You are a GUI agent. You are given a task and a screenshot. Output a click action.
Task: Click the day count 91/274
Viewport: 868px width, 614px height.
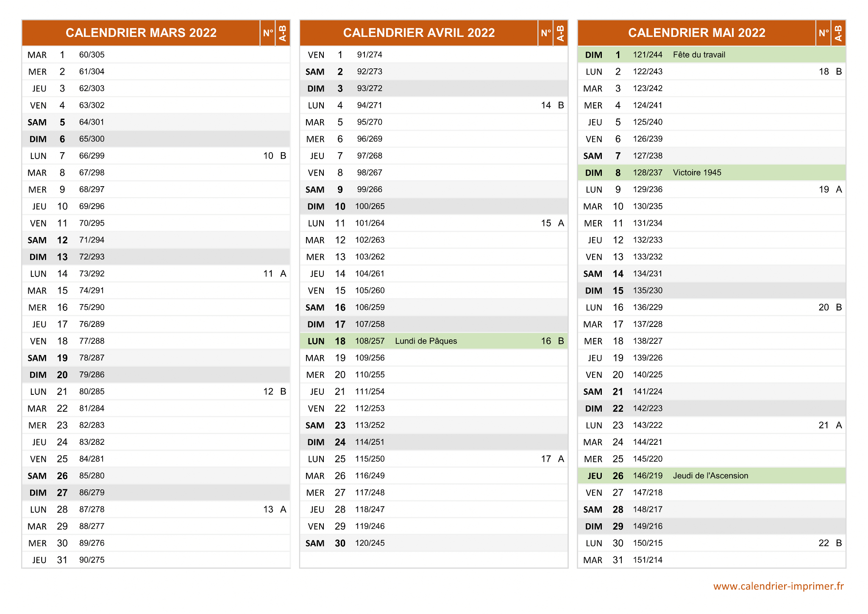[370, 55]
